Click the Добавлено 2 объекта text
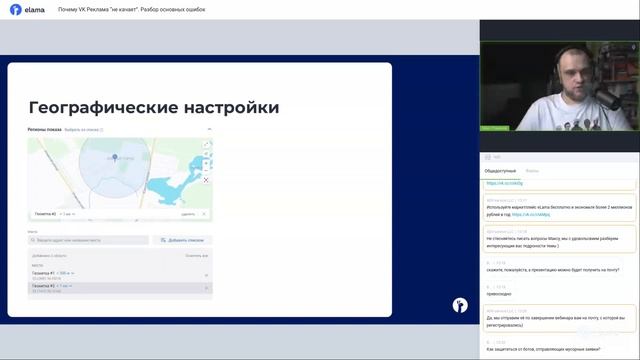This screenshot has width=640, height=360. click(x=49, y=256)
